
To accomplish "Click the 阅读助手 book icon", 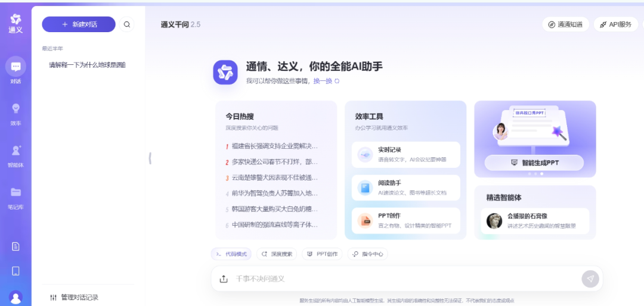I will (x=365, y=188).
